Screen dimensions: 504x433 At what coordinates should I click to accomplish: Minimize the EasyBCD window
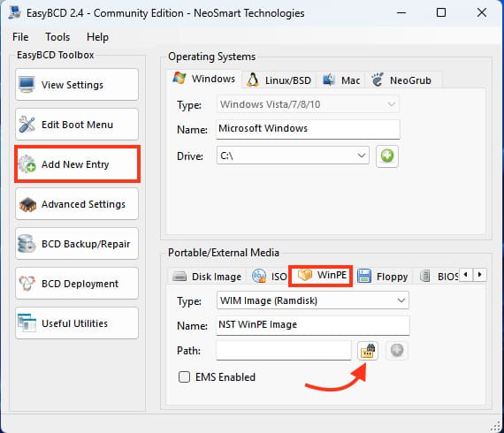click(x=401, y=13)
